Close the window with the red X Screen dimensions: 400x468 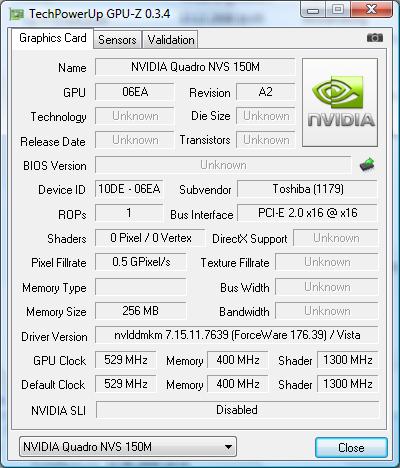[x=371, y=9]
